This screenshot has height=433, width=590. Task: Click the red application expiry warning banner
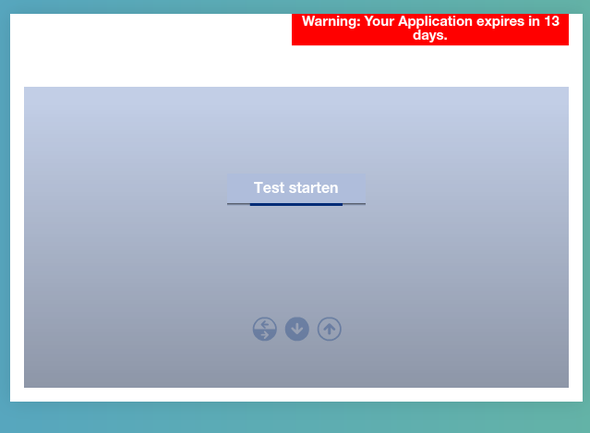click(x=430, y=29)
